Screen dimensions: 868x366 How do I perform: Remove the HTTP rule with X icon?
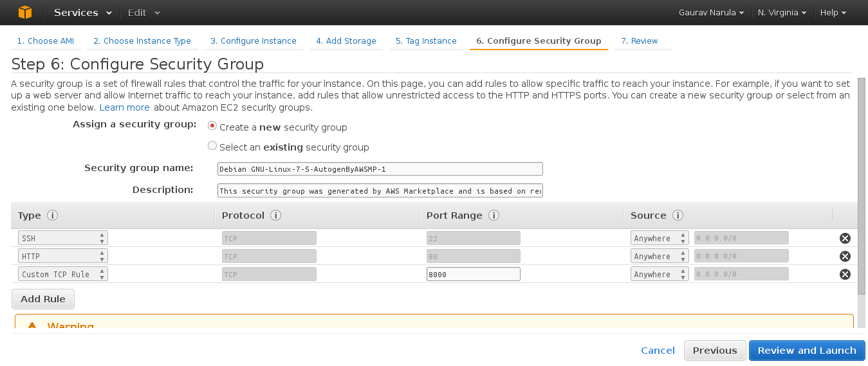pyautogui.click(x=845, y=256)
